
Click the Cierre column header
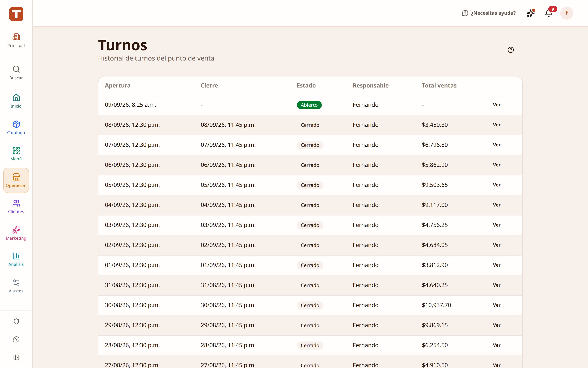pos(209,85)
